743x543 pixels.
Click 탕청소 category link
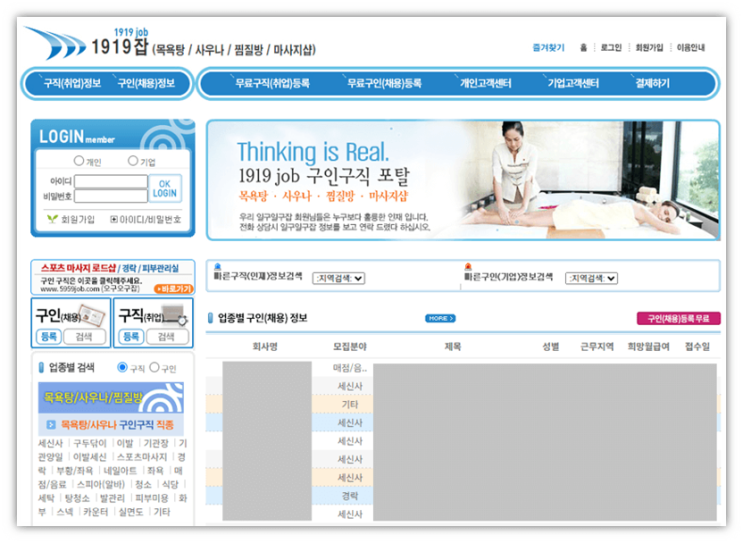coord(77,498)
